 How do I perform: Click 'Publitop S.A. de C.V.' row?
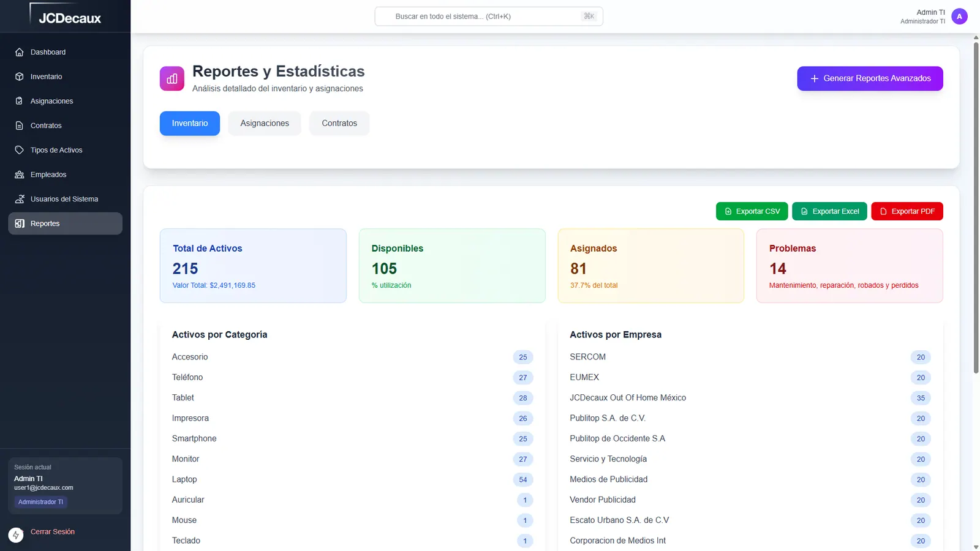(x=750, y=418)
